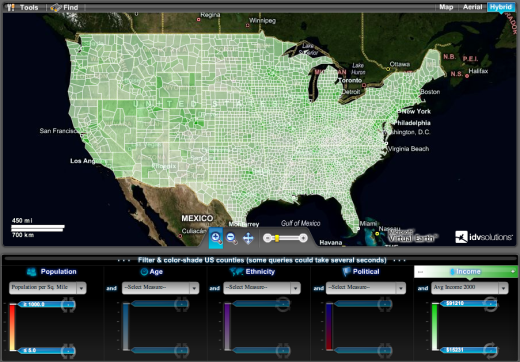The width and height of the screenshot is (520, 362).
Task: Reset Population upper bound refresh icon
Action: tap(68, 304)
